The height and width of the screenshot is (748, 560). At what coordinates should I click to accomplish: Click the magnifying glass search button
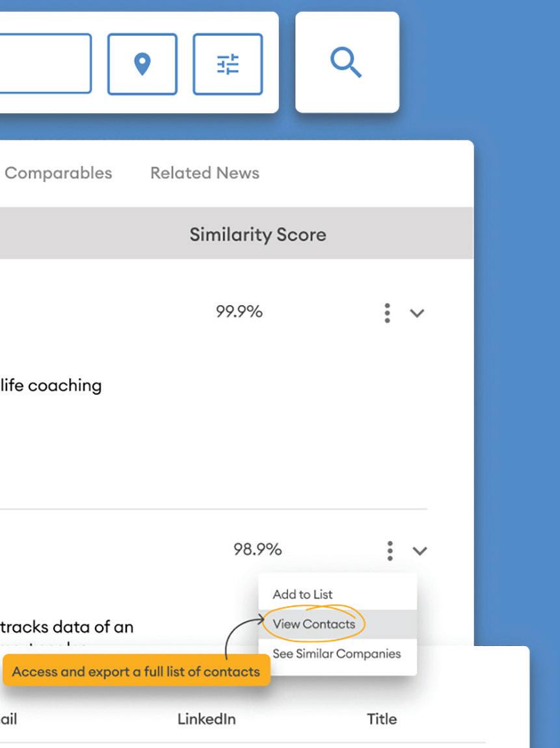tap(346, 63)
